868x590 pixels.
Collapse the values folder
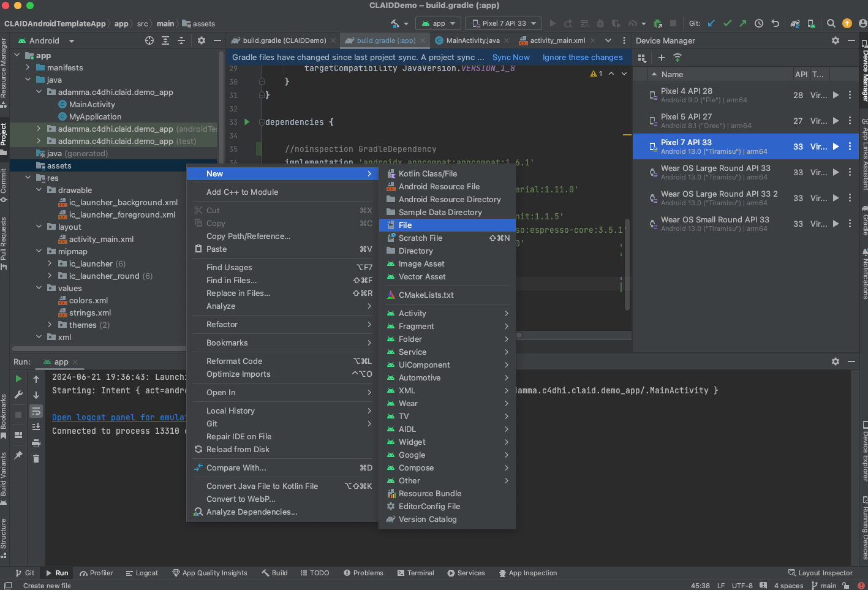(x=39, y=288)
